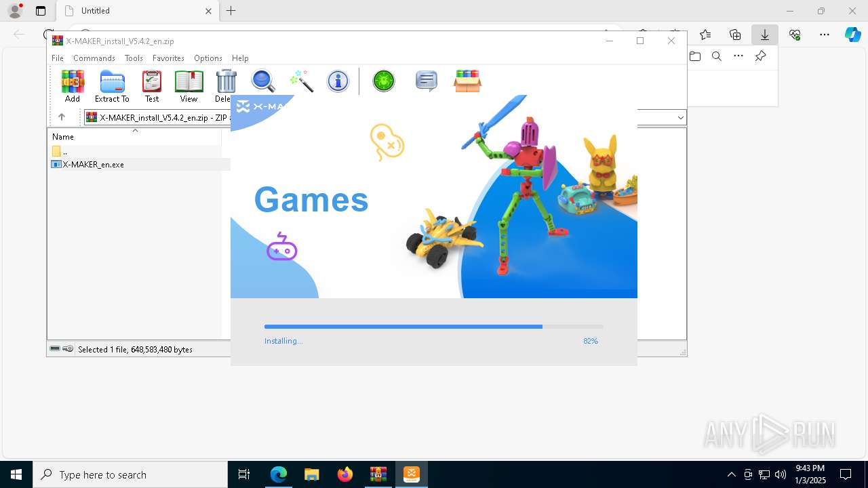This screenshot has height=488, width=868.
Task: Click search downloads magnifier icon
Action: (x=717, y=56)
